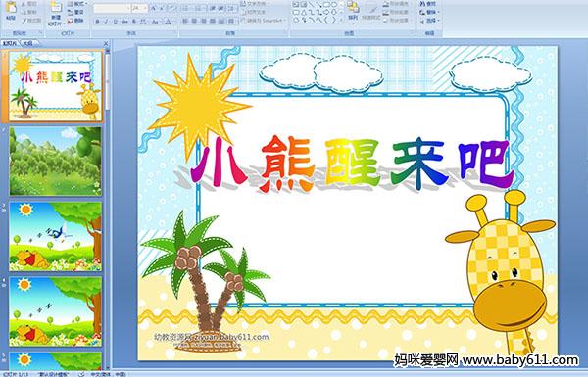Screen dimensions: 588x377
Task: Open the font name combo box
Action: click(112, 8)
